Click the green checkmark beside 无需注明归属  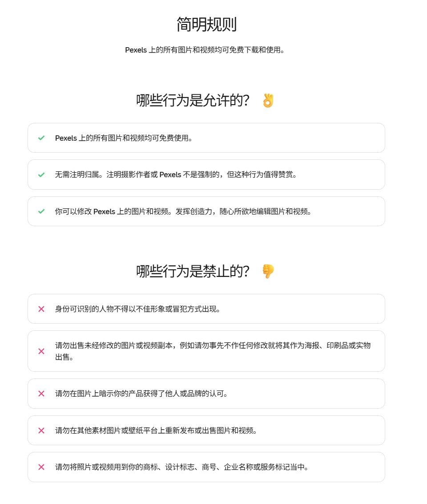[41, 175]
